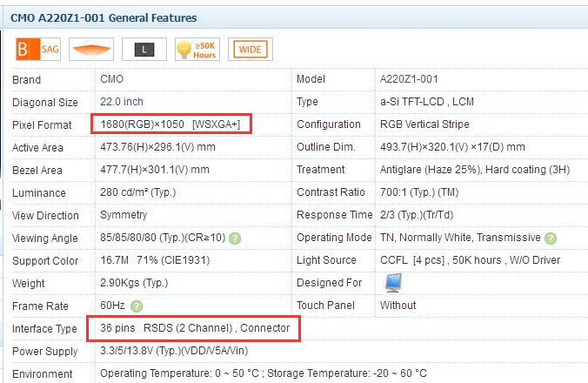Image resolution: width=588 pixels, height=383 pixels.
Task: Click the Bezel Area value 477.7(H)×301.1(V) mm
Action: pos(155,170)
